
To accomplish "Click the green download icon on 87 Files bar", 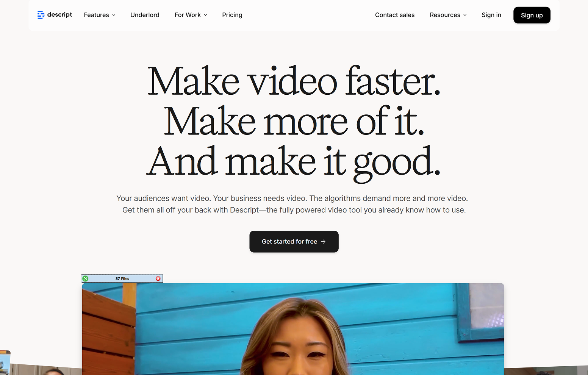I will click(x=86, y=279).
